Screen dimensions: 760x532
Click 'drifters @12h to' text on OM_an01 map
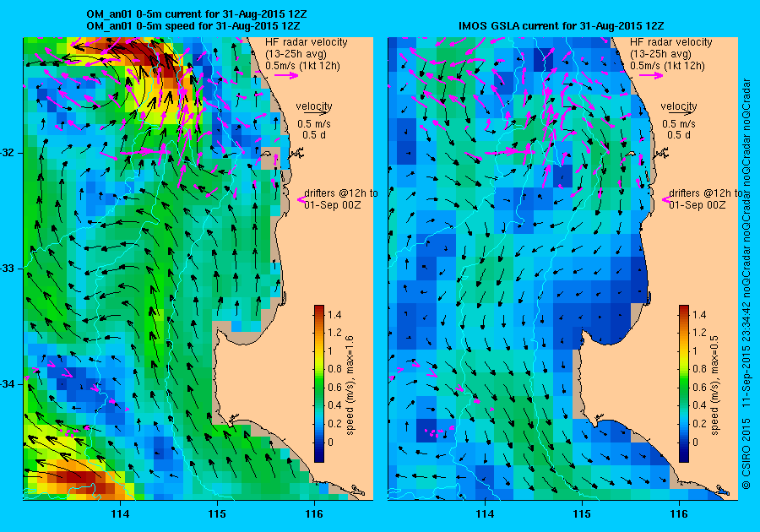[x=341, y=193]
